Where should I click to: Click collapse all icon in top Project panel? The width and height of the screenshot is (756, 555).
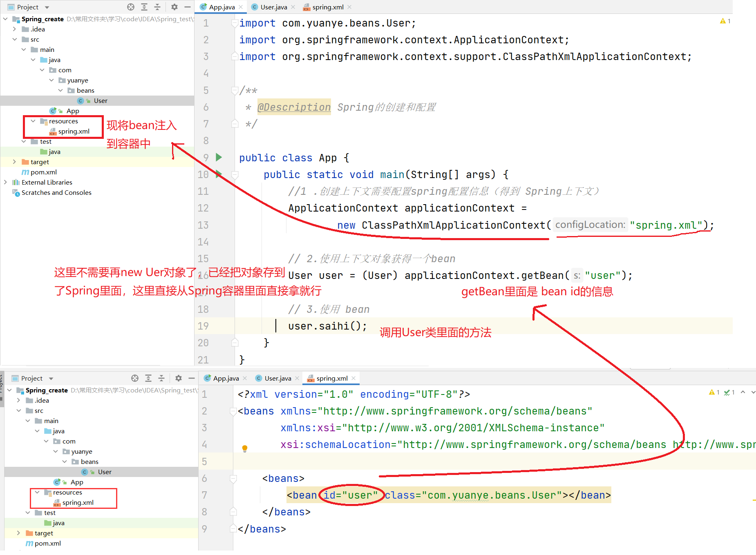tap(157, 7)
